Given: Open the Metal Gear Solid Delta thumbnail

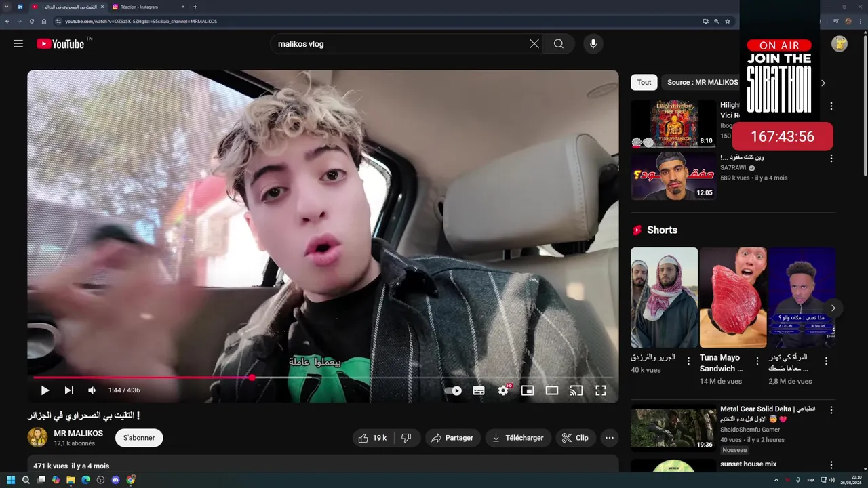Looking at the screenshot, I should point(673,428).
